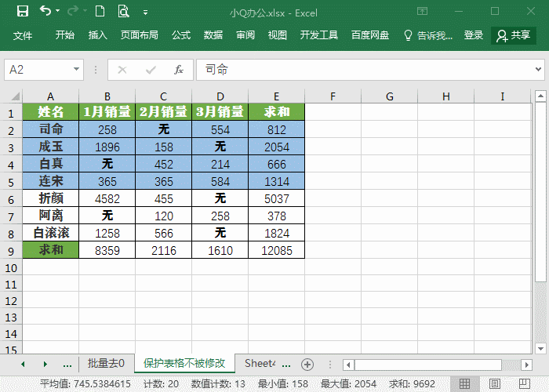Create a new workbook with blank page icon
549x392 pixels.
click(100, 11)
